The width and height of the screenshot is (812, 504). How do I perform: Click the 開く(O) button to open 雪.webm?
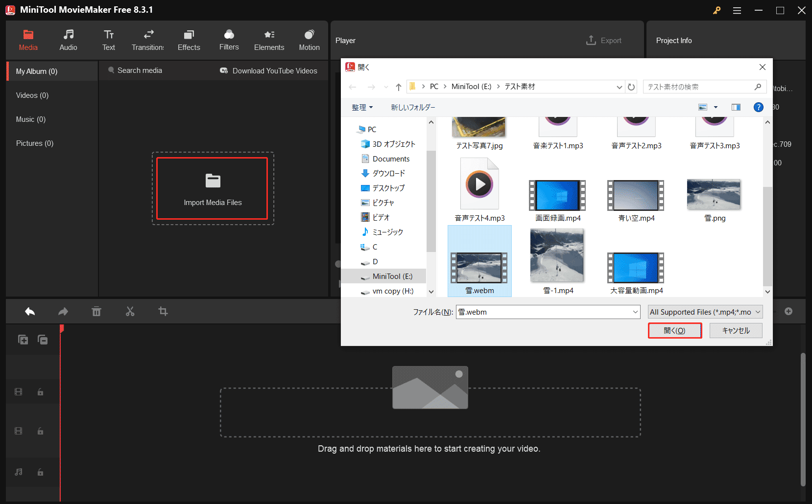675,330
